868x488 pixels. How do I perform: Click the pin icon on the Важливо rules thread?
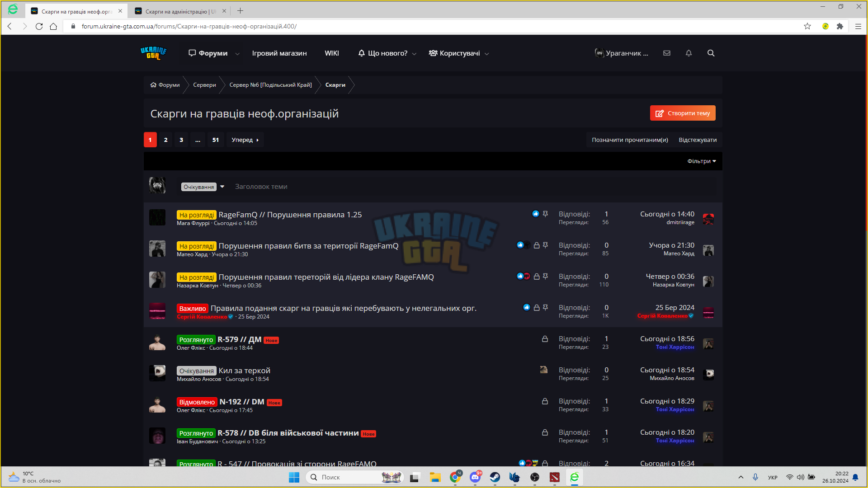pos(546,307)
